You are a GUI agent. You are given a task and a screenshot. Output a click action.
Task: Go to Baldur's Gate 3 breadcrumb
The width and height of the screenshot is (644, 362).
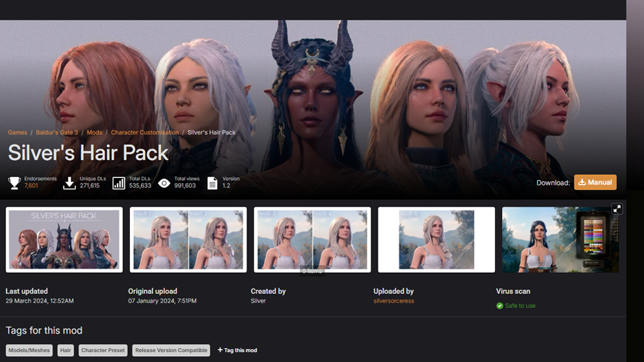point(57,132)
